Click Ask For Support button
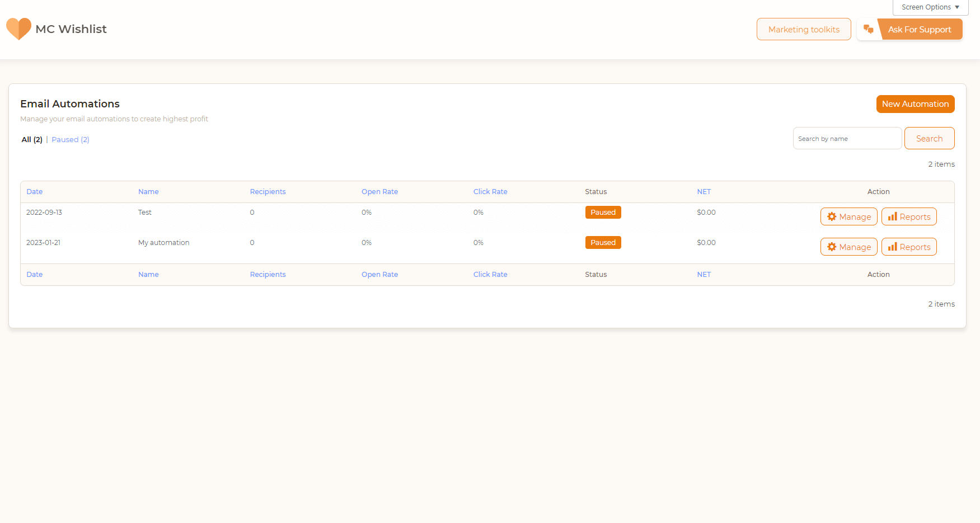980x523 pixels. pyautogui.click(x=919, y=30)
